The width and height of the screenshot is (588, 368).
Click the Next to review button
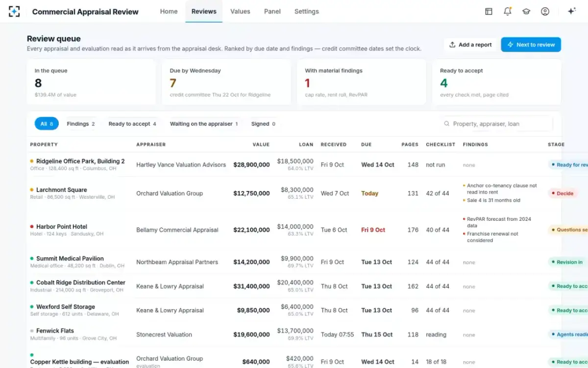pyautogui.click(x=531, y=45)
